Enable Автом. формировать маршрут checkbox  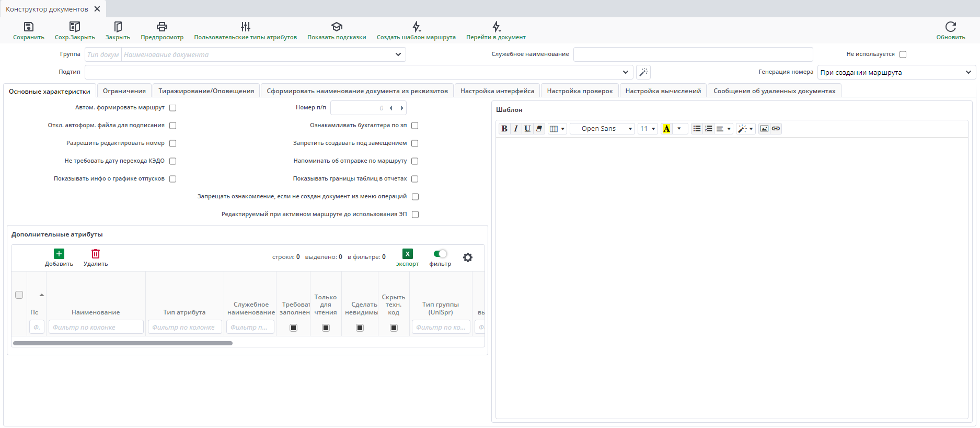(173, 108)
